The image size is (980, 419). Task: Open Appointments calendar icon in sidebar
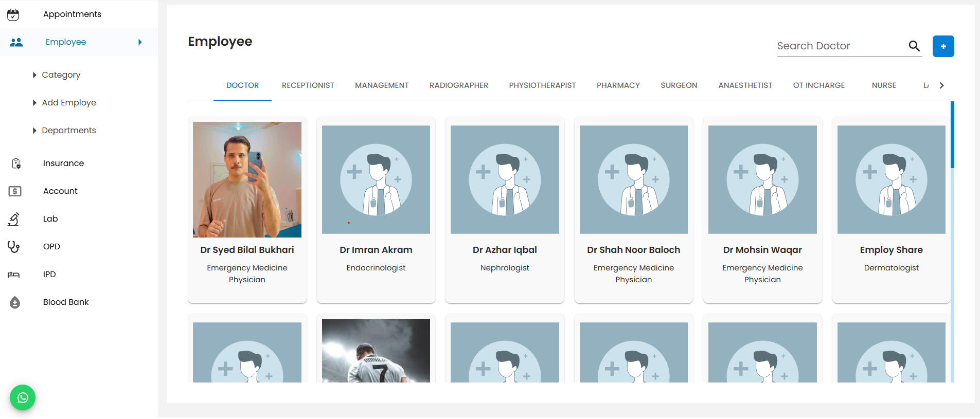13,14
